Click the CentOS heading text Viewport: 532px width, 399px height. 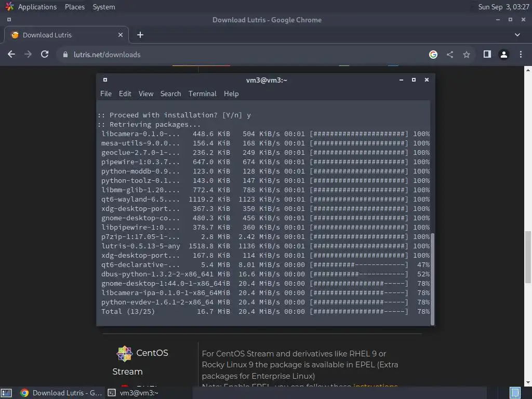pos(152,353)
